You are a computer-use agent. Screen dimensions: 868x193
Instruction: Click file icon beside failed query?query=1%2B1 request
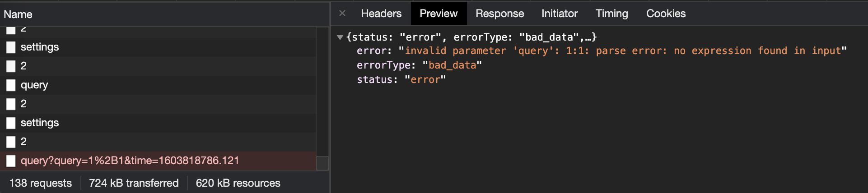[11, 161]
